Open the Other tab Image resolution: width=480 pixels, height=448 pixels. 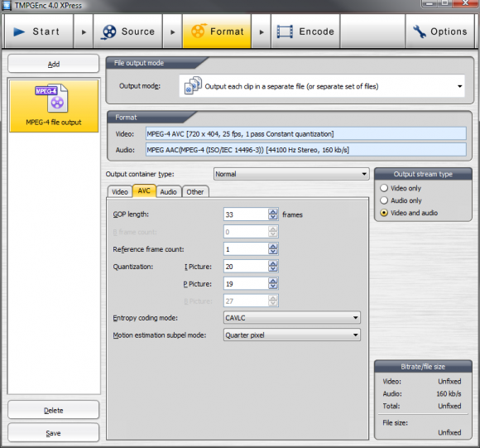coord(195,191)
